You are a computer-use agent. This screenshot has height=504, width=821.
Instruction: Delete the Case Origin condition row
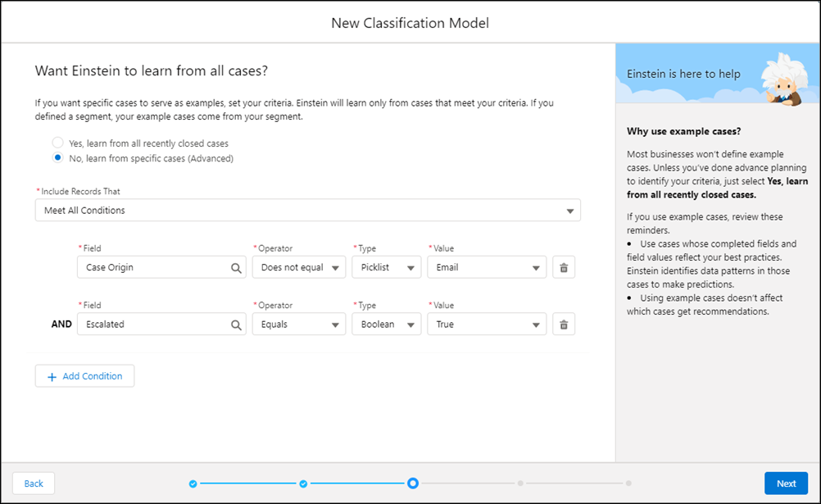click(563, 266)
